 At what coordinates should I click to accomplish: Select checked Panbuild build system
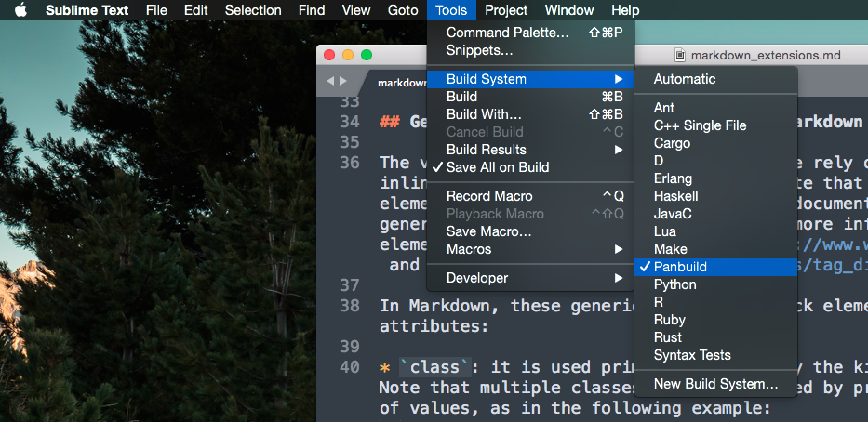pyautogui.click(x=715, y=267)
